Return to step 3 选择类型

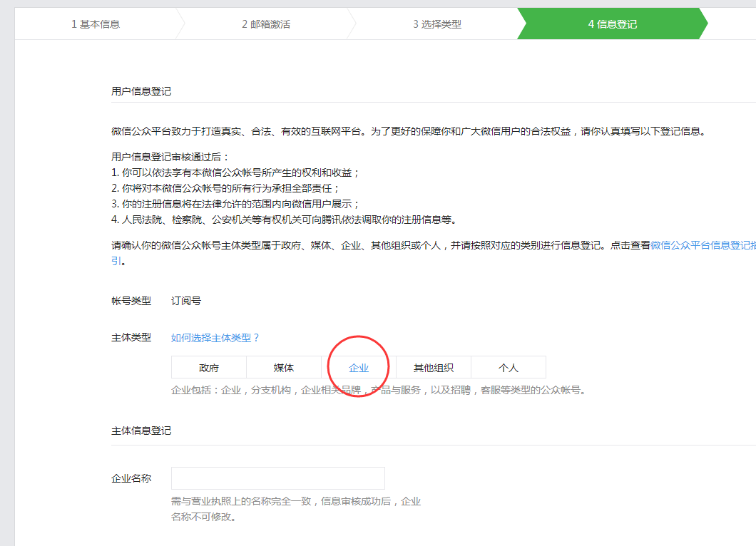(436, 24)
